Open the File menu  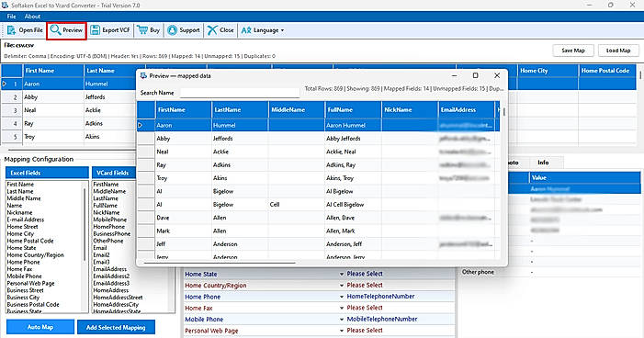(12, 17)
